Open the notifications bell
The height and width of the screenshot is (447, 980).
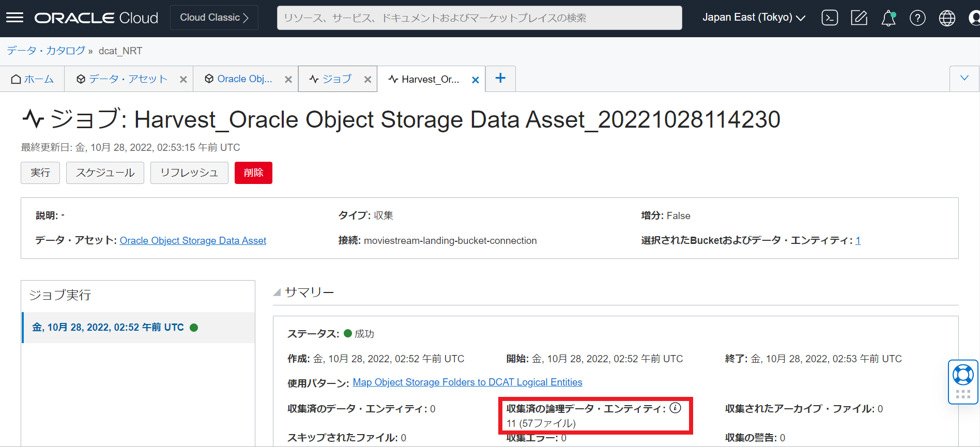point(889,18)
